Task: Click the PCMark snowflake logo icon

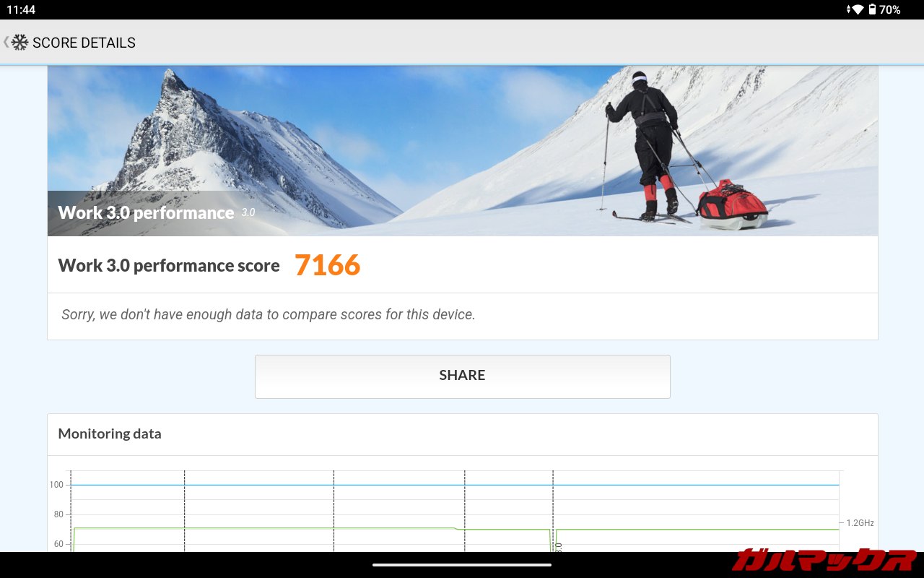Action: (20, 43)
